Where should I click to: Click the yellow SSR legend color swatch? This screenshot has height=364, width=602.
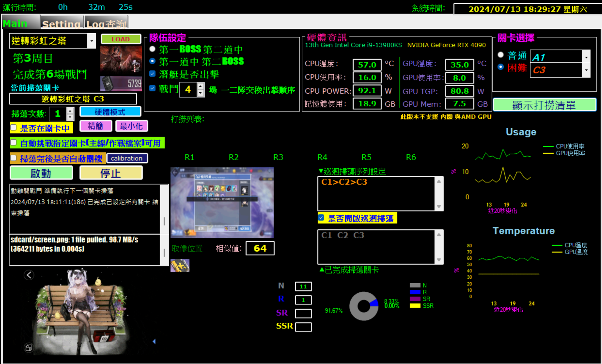pos(415,306)
